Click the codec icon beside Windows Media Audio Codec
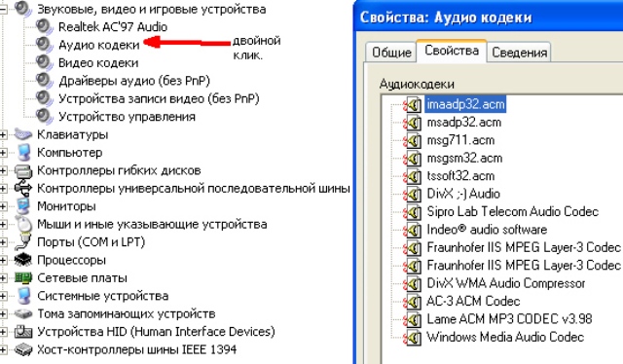This screenshot has width=623, height=364. (413, 338)
